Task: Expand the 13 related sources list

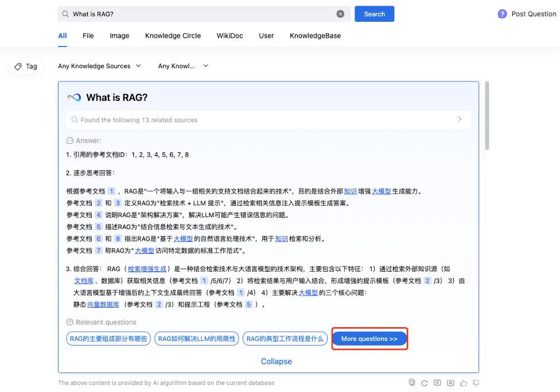Action: click(x=460, y=119)
